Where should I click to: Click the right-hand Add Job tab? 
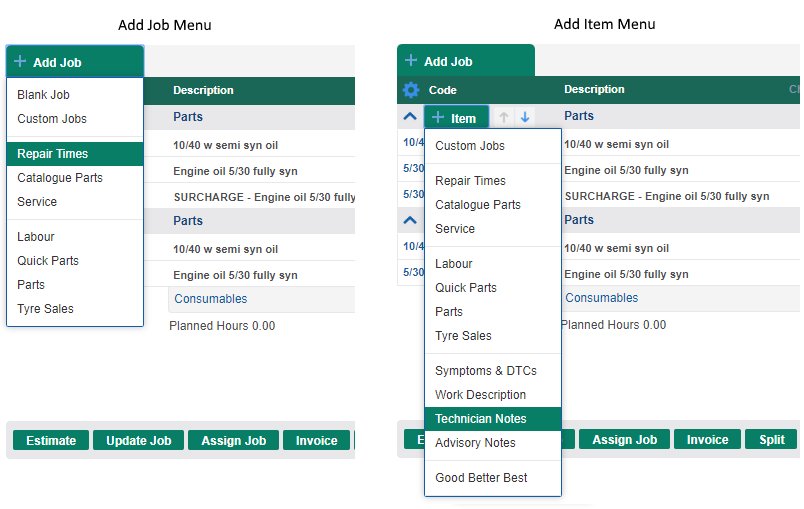click(465, 61)
